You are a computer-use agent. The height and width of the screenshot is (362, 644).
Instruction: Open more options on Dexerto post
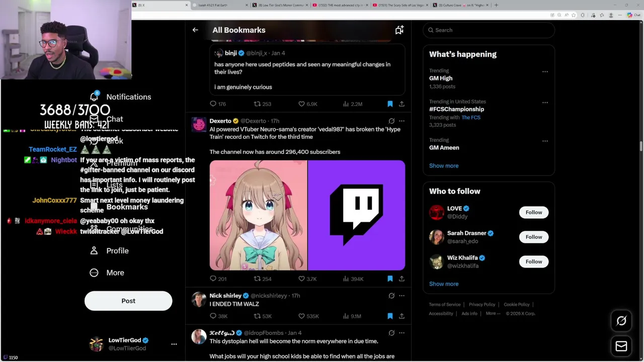pyautogui.click(x=401, y=121)
